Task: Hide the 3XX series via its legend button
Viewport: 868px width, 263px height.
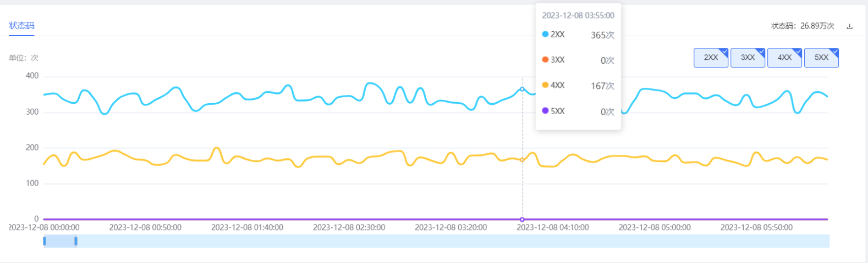Action: 748,58
